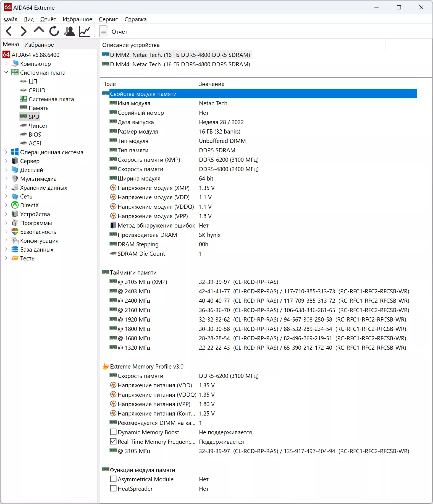Expand the Компьютер tree node
Image resolution: width=433 pixels, height=504 pixels.
click(x=6, y=64)
